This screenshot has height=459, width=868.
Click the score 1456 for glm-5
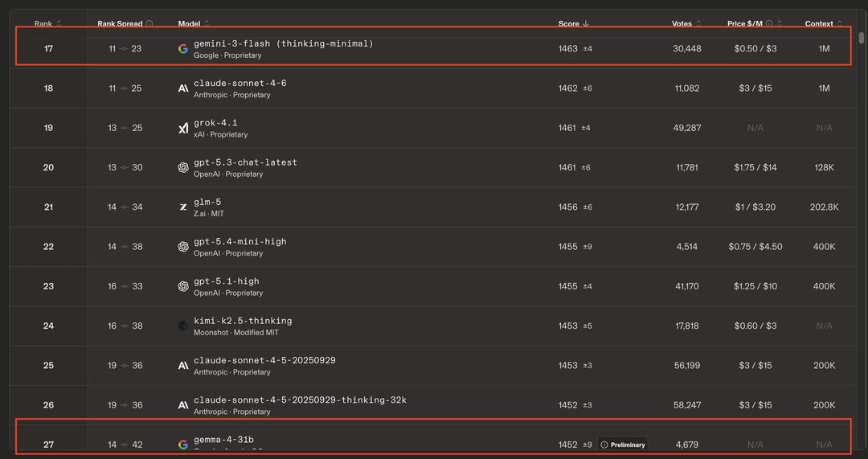click(568, 207)
